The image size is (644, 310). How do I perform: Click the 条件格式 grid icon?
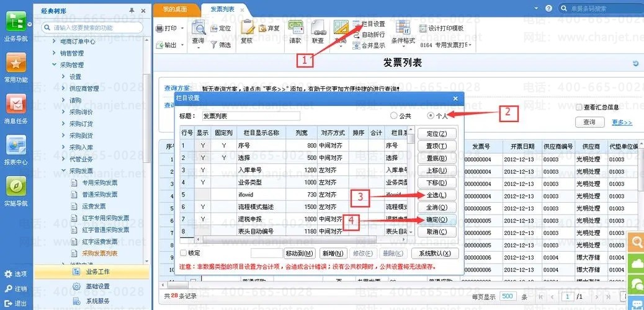click(403, 27)
